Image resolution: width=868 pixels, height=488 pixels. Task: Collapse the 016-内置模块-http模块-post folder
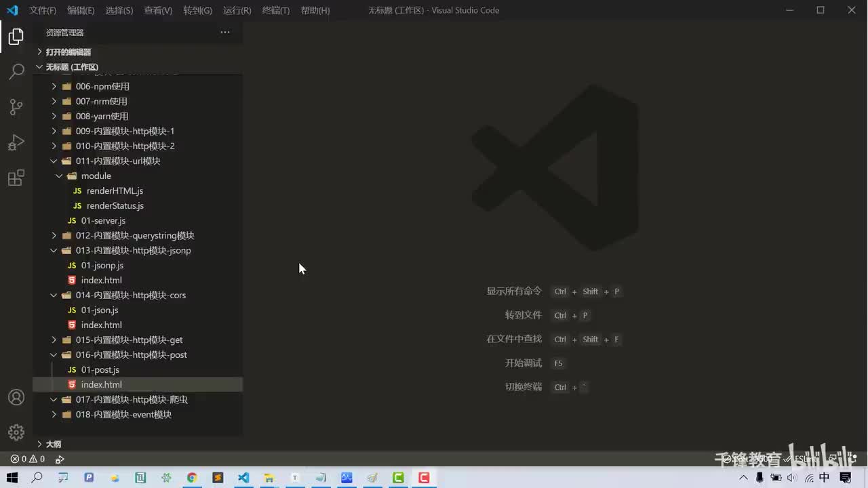(x=138, y=354)
